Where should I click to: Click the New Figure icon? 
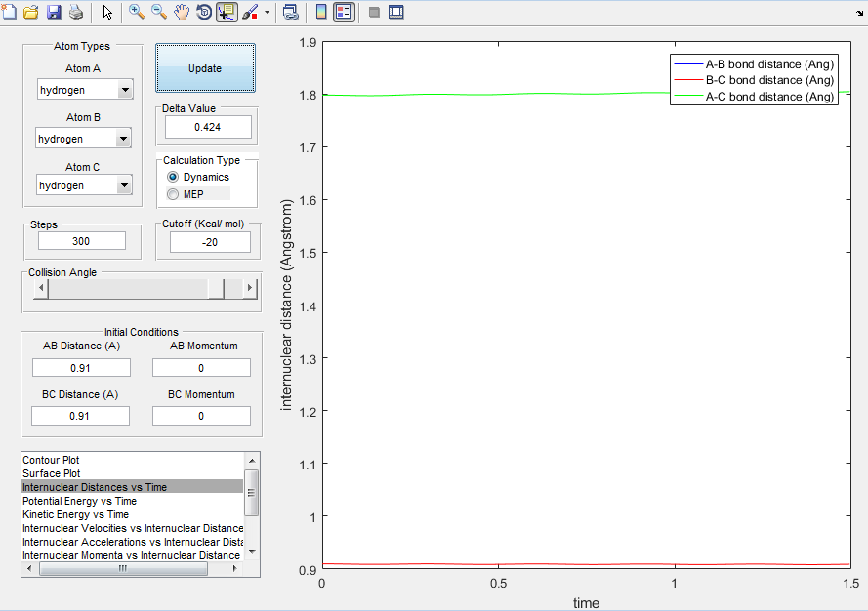(x=11, y=13)
